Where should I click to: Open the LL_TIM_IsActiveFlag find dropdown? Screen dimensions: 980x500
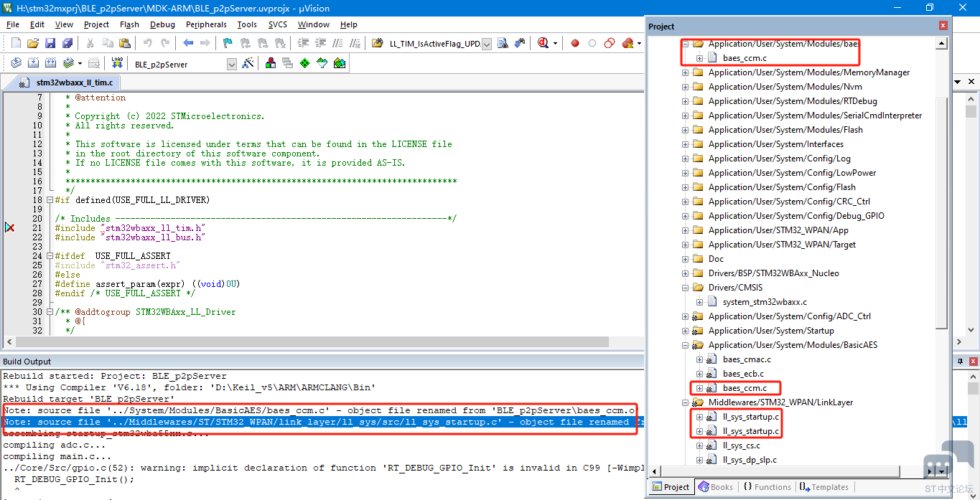(x=486, y=44)
